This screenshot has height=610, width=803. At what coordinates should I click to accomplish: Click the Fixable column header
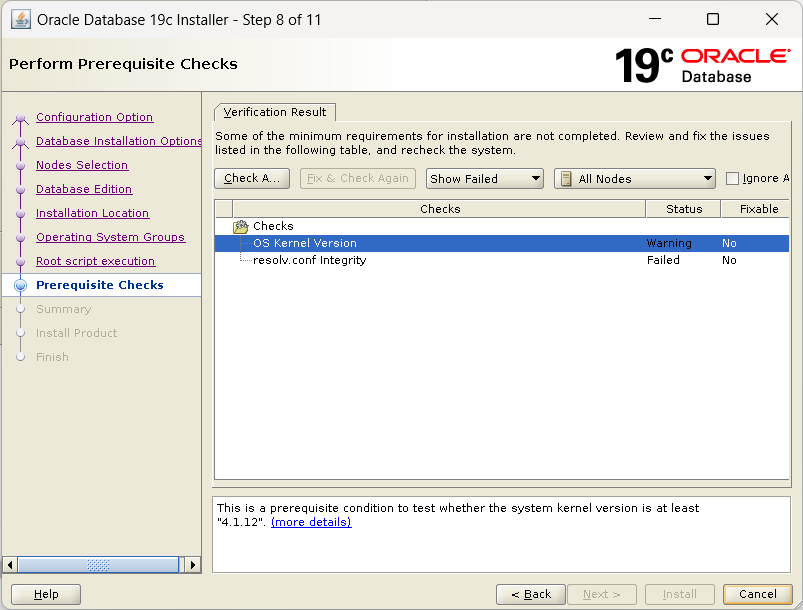click(x=756, y=209)
